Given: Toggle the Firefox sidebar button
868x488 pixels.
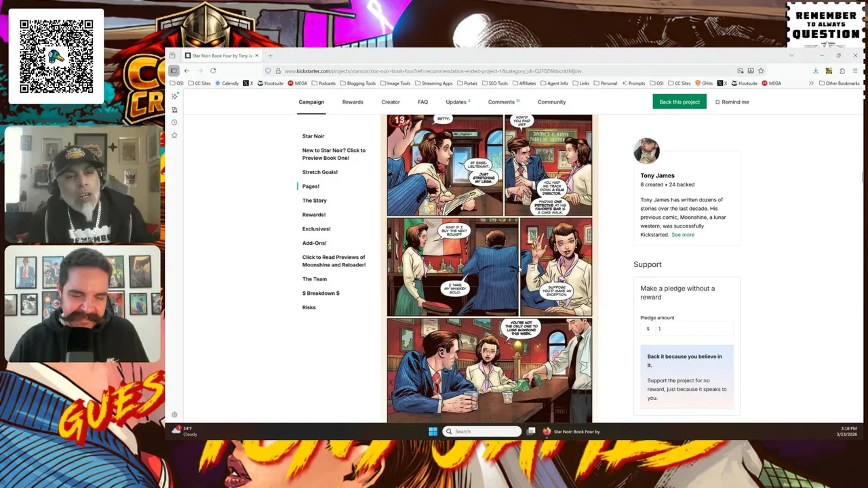Looking at the screenshot, I should coord(174,70).
